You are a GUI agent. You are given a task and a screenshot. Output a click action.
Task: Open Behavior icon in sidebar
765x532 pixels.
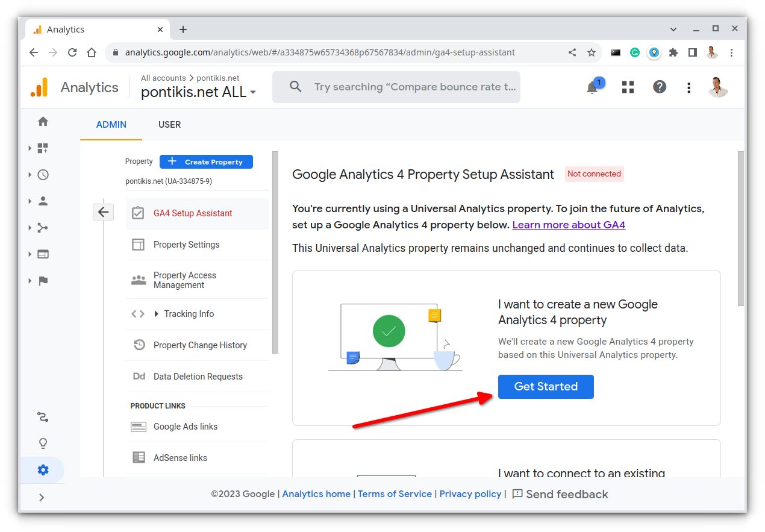[x=43, y=254]
